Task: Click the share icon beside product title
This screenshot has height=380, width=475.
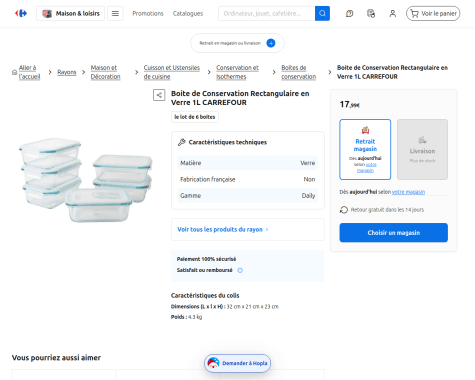Action: (x=159, y=95)
